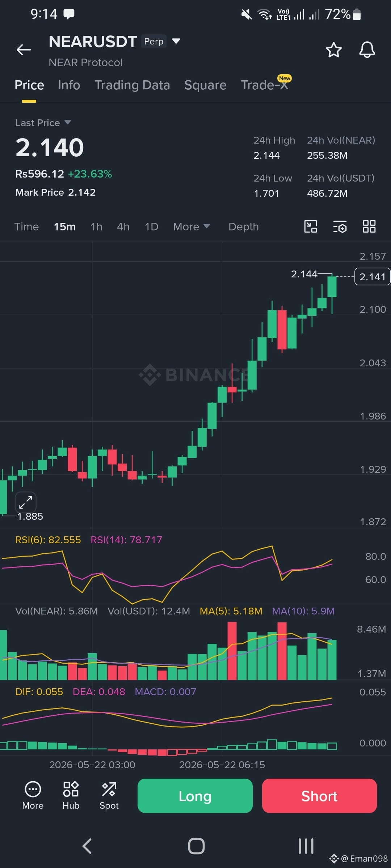Open chart drawing tools icon
The height and width of the screenshot is (868, 391).
310,226
